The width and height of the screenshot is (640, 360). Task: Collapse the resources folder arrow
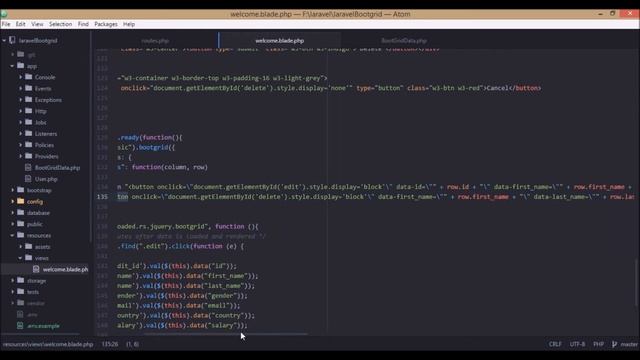[12, 235]
